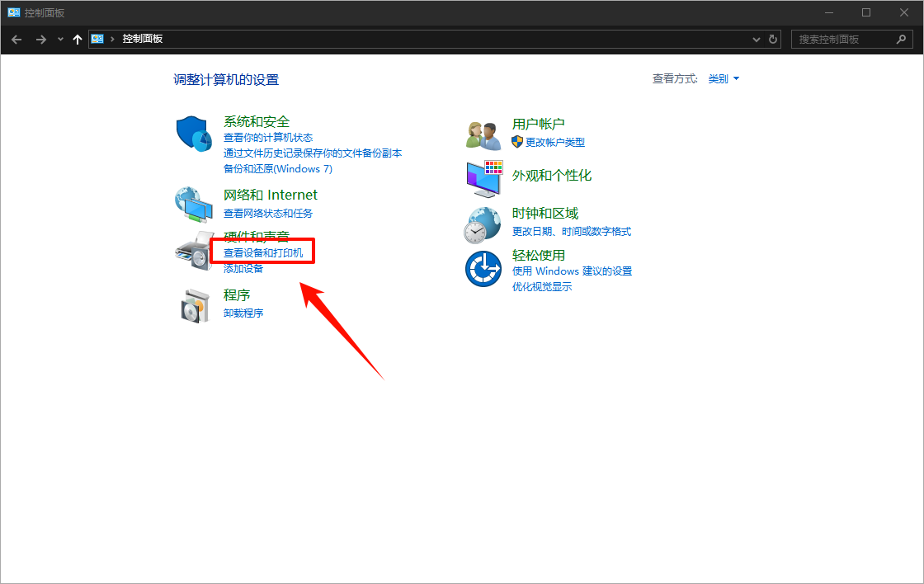Click the Appearance and Personalization monitor icon
This screenshot has width=924, height=584.
pos(483,177)
